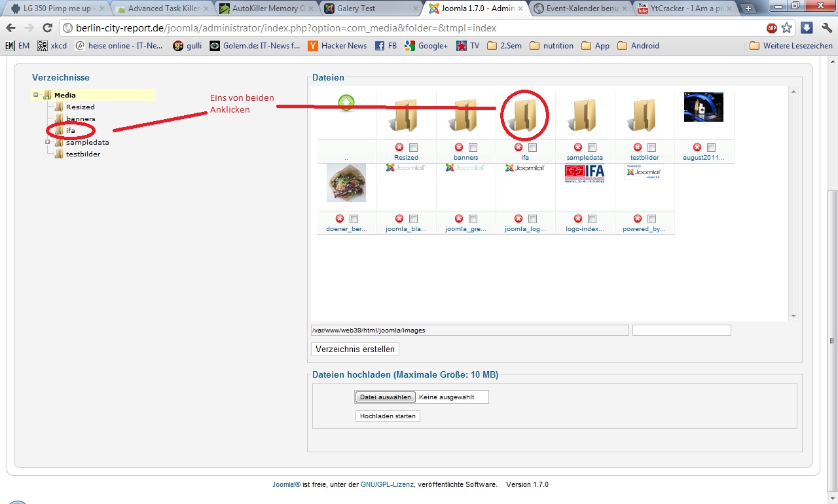Switch to the Advanced Task Killer tab
The width and height of the screenshot is (838, 504).
pos(160,9)
